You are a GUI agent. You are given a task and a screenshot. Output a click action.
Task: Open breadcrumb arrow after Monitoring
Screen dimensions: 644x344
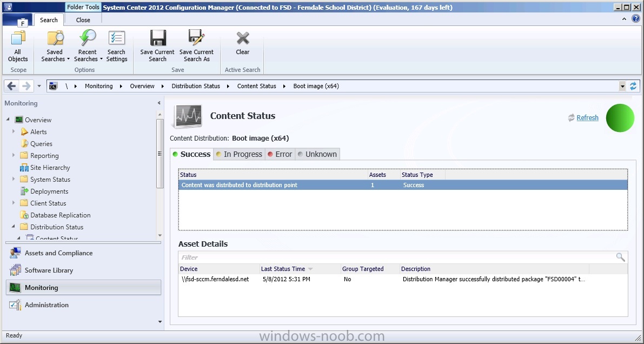click(121, 87)
